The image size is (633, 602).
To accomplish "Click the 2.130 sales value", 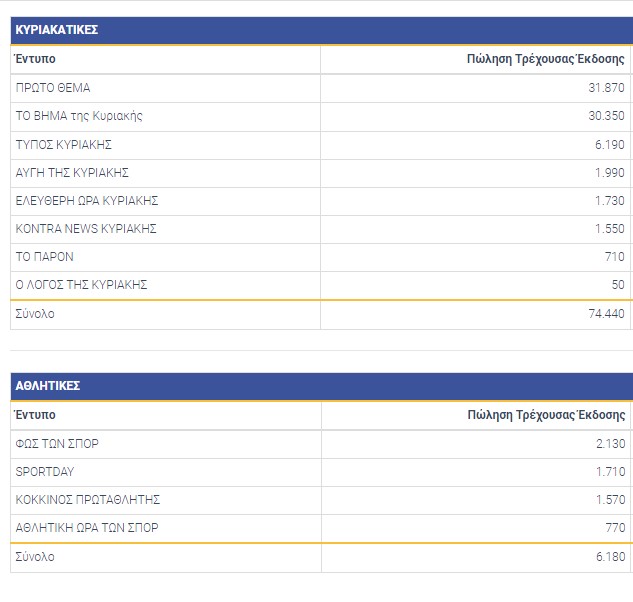I will tap(608, 444).
